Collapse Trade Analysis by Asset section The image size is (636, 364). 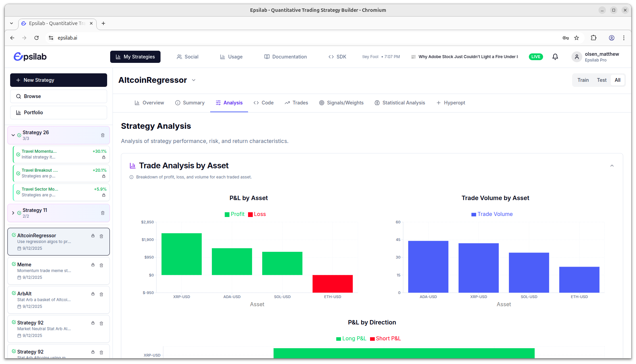click(x=612, y=166)
